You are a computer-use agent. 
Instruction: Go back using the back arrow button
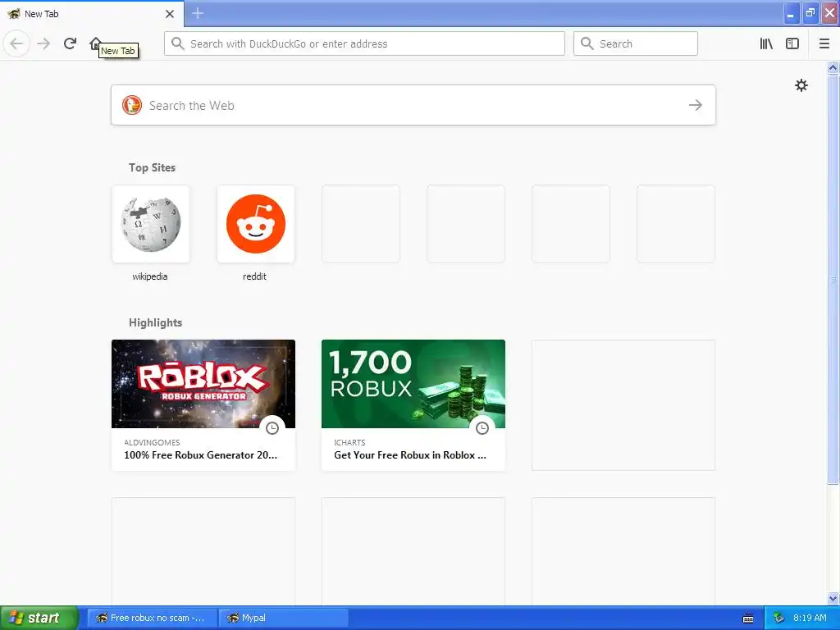click(x=16, y=43)
